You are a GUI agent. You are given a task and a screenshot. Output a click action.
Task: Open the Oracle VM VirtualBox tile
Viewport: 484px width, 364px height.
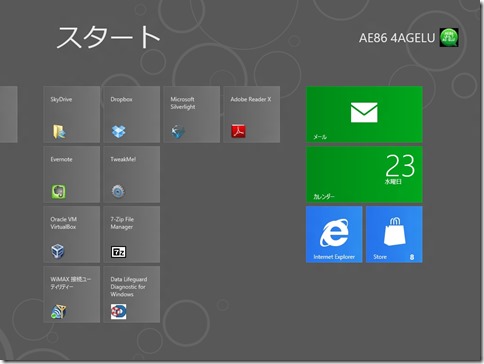(x=72, y=234)
